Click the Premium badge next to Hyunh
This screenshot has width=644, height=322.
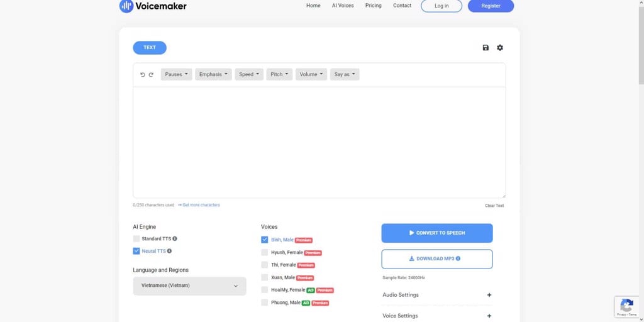pos(313,253)
